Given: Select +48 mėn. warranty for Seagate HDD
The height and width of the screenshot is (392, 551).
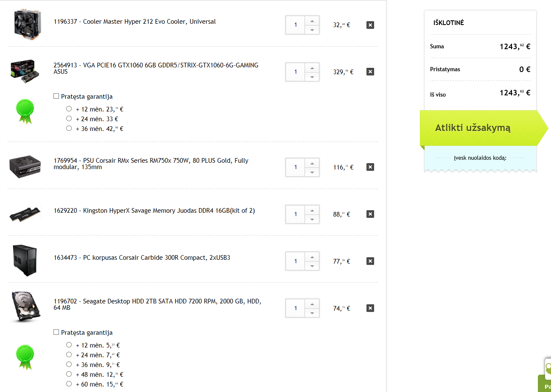Looking at the screenshot, I should click(69, 374).
